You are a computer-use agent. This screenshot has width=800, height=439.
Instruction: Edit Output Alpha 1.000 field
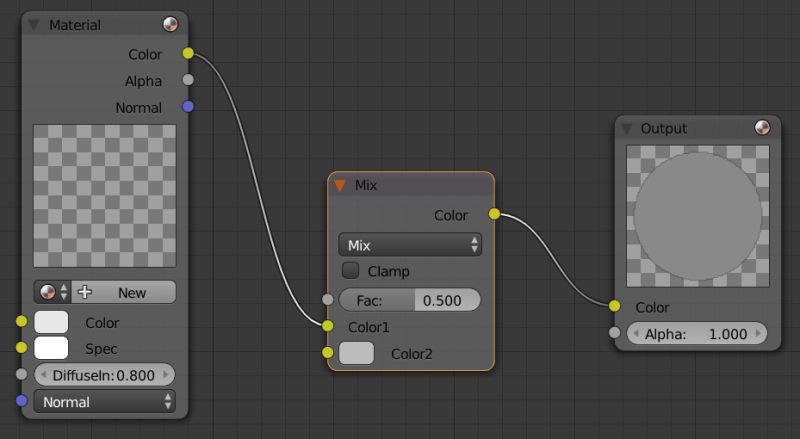pos(697,333)
